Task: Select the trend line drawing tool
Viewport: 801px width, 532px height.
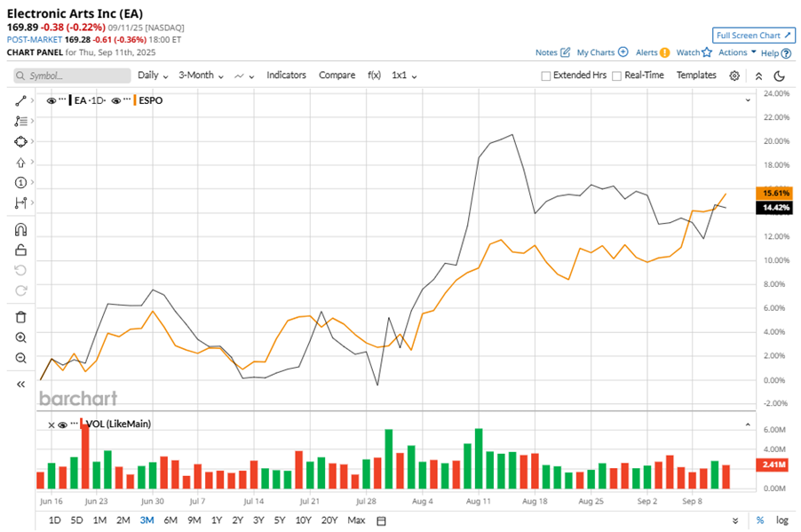Action: [20, 100]
